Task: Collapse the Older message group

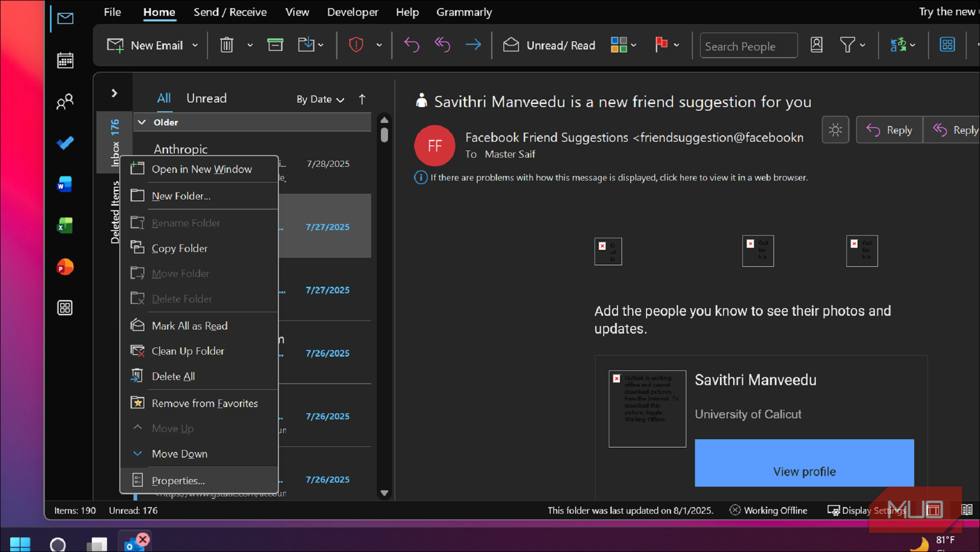Action: click(142, 122)
